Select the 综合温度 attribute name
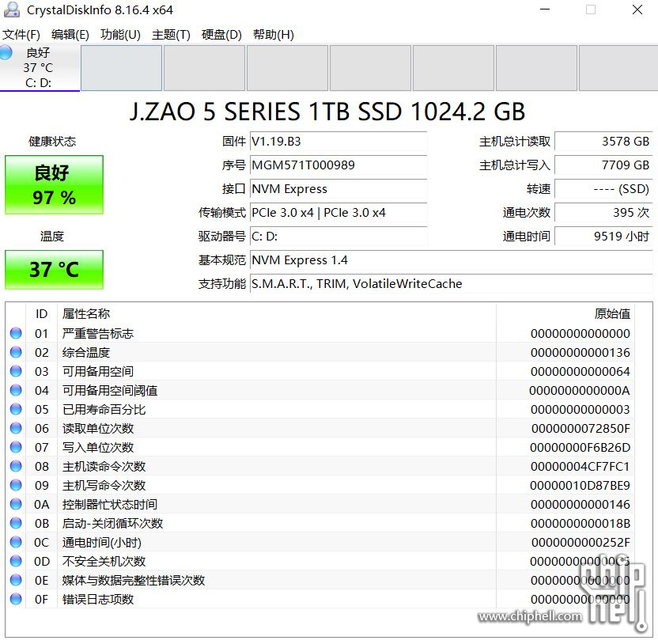This screenshot has height=644, width=658. (86, 352)
